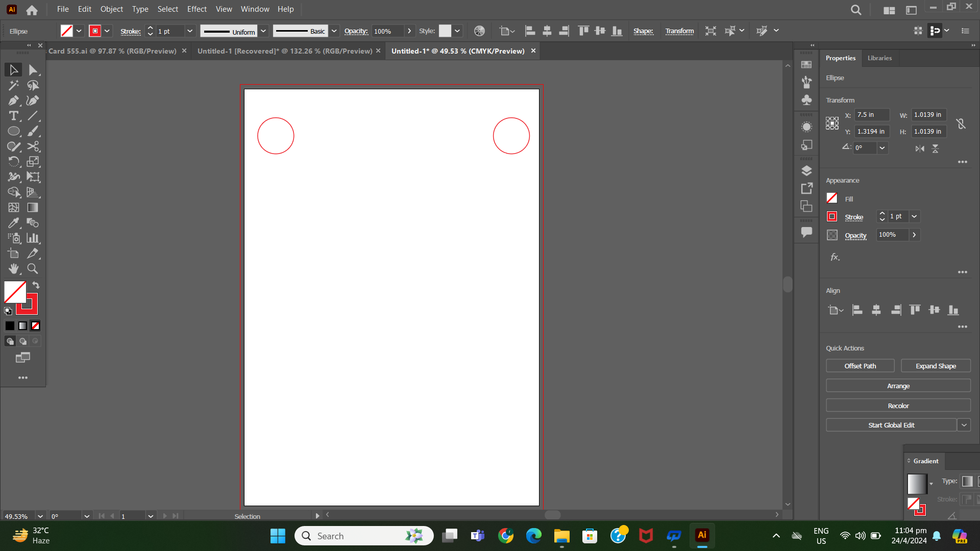Screen dimensions: 980x551
Task: Expand the graphic Style dropdown
Action: [457, 31]
